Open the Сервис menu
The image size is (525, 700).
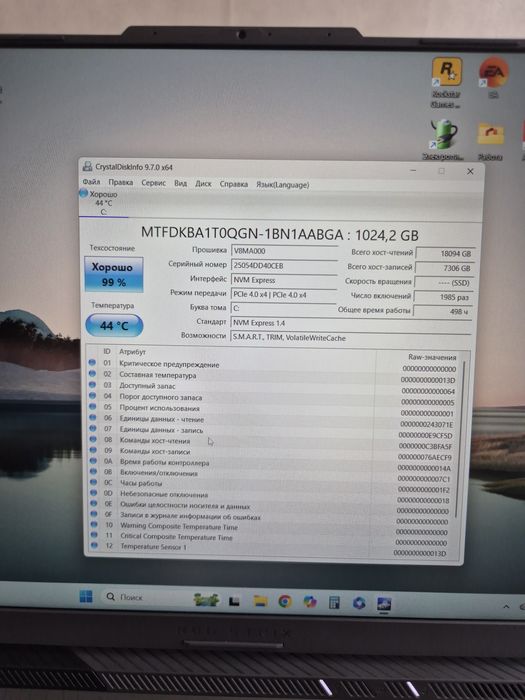(x=154, y=183)
